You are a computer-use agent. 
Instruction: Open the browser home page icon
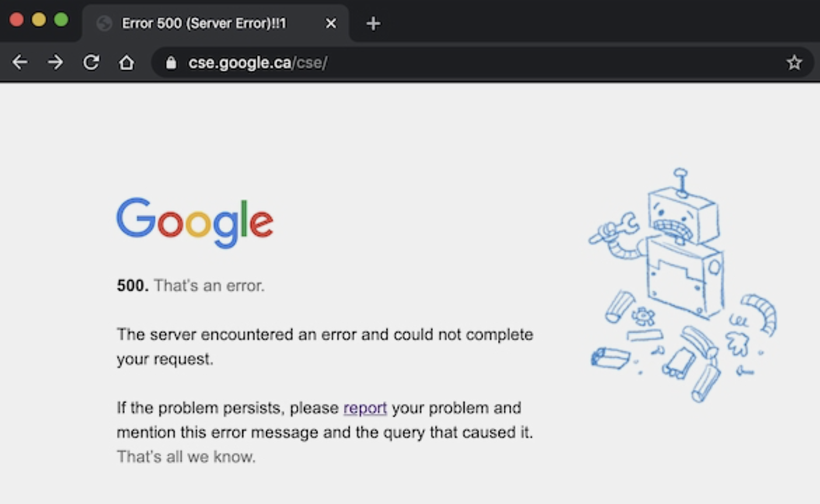tap(126, 62)
